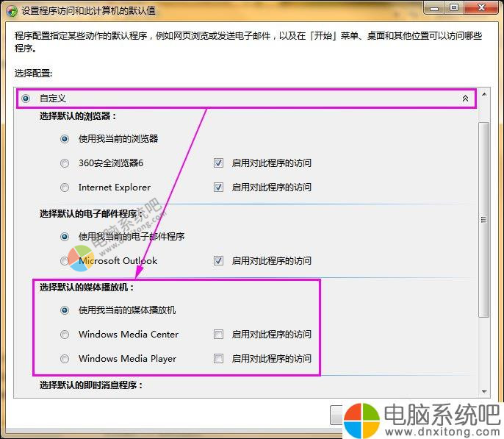Choose Internet Explorer as default browser
Viewport: 504px width, 439px height.
click(65, 188)
